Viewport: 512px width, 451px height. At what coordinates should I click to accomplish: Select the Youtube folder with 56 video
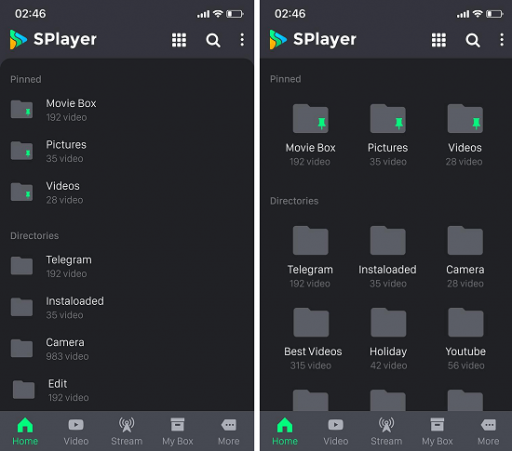[466, 339]
